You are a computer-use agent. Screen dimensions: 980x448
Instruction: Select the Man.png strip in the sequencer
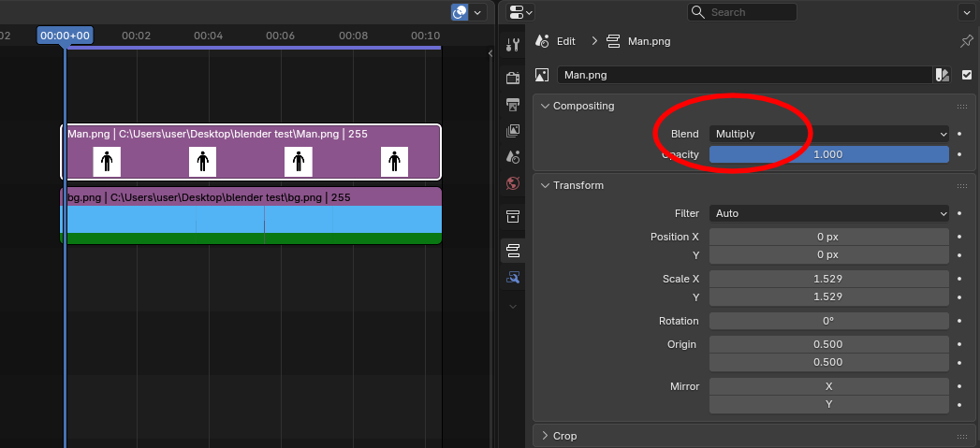(251, 152)
